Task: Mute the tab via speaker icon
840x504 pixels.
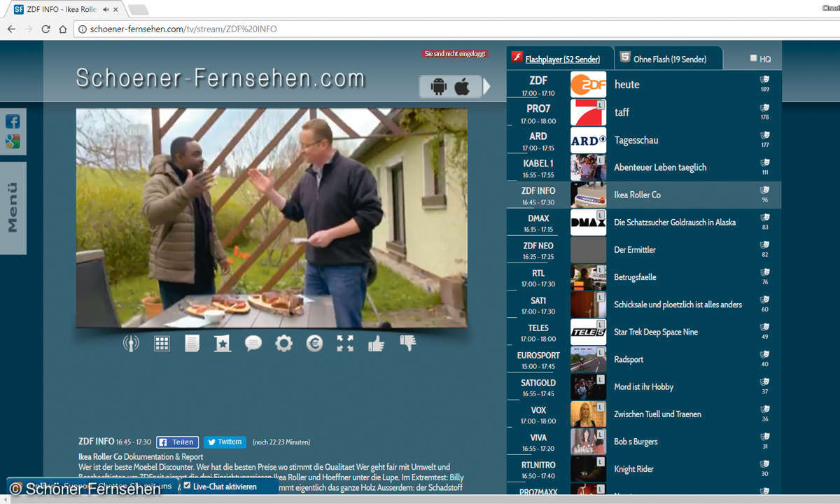Action: coord(106,10)
